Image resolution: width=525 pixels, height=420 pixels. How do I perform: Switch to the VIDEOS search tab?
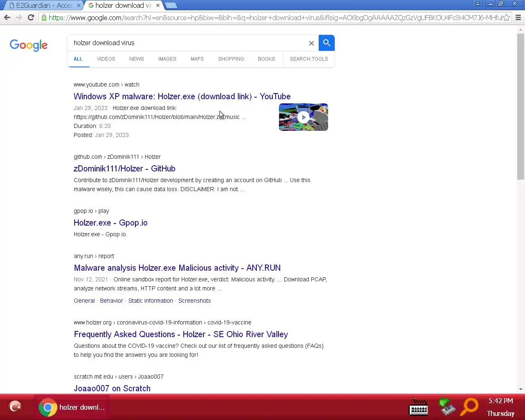[x=106, y=59]
